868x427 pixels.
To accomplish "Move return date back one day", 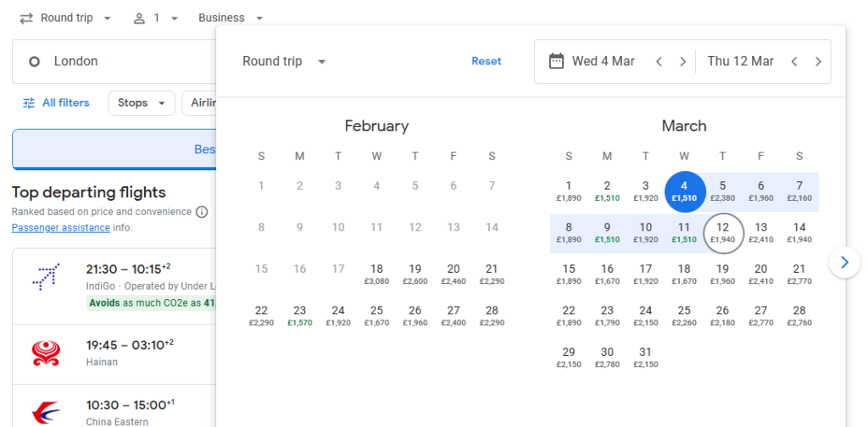I will (x=794, y=61).
